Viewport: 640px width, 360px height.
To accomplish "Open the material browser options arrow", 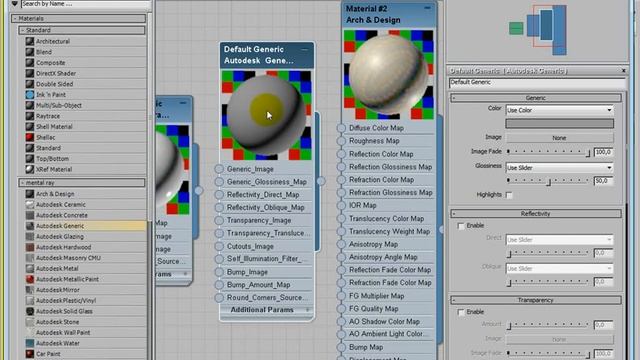I will (14, 4).
